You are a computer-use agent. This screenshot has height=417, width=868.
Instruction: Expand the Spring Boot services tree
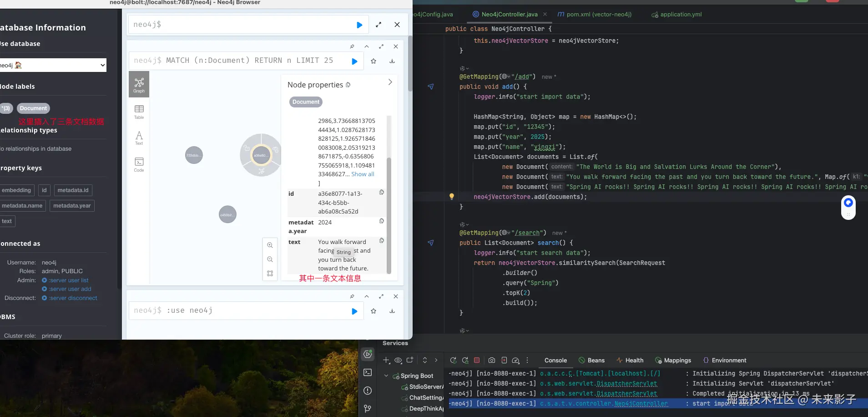[386, 376]
